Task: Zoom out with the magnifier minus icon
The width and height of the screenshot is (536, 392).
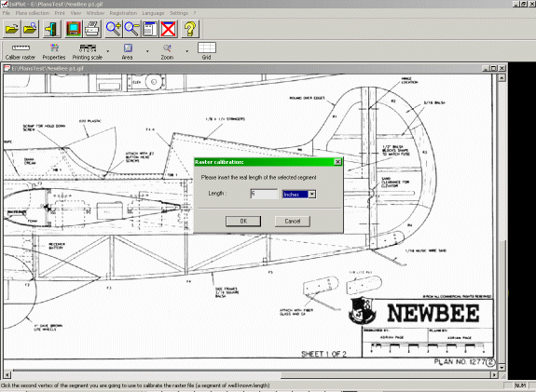Action: click(x=132, y=29)
